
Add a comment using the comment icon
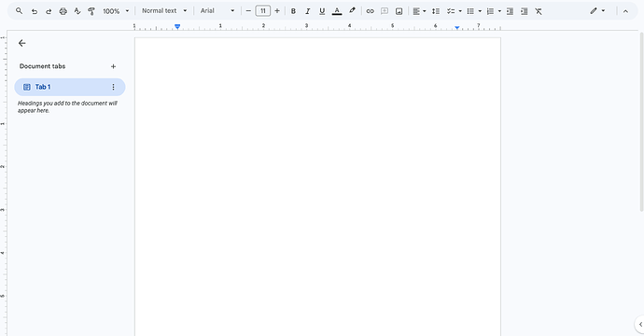pos(385,11)
